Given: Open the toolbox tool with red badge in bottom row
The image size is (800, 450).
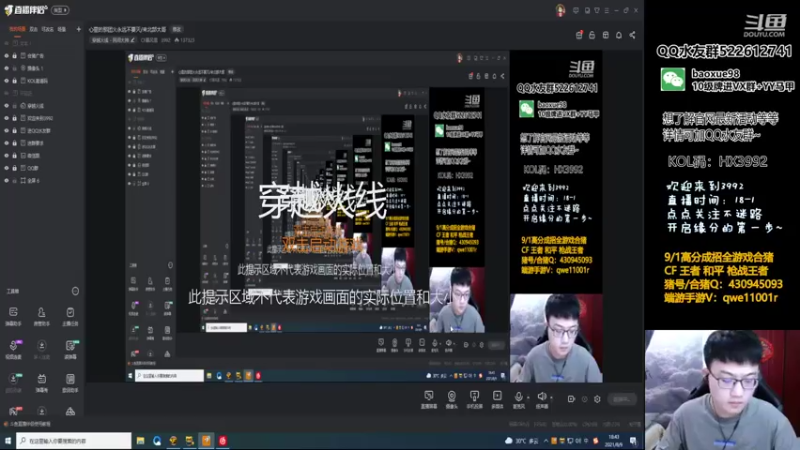Looking at the screenshot, I should (14, 411).
